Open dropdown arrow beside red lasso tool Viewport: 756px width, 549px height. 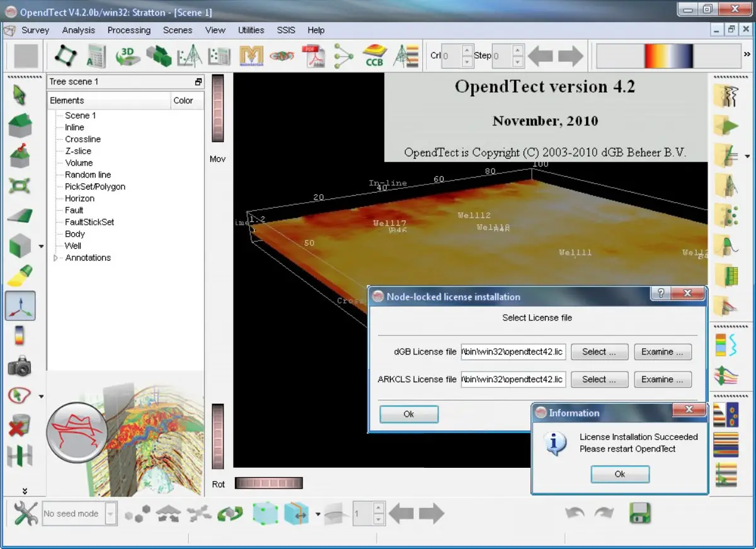pos(42,397)
